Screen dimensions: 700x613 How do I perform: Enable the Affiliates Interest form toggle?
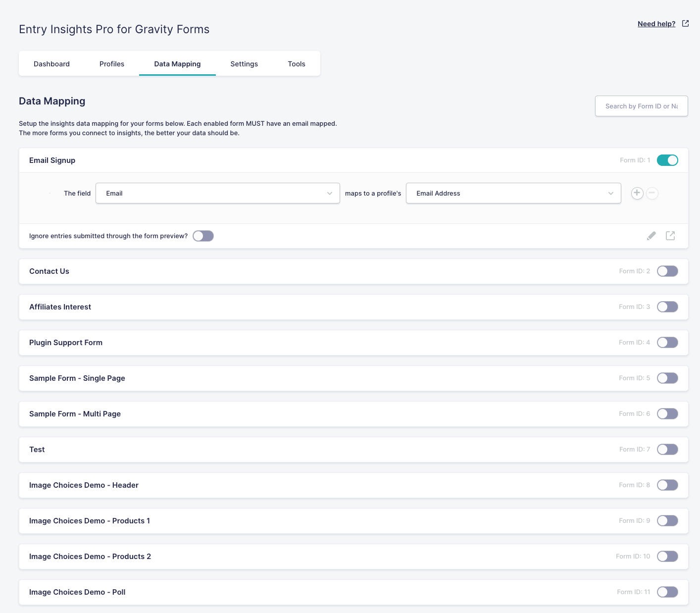pyautogui.click(x=667, y=306)
